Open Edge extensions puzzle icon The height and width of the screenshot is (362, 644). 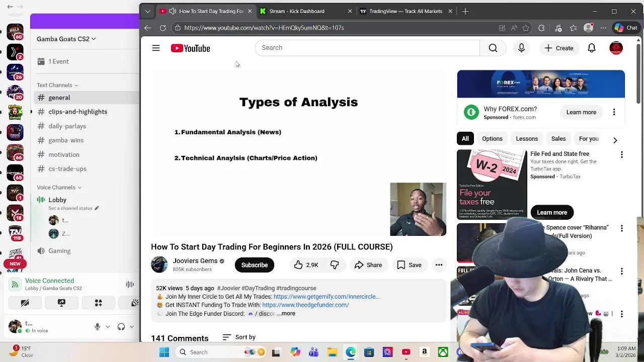[541, 28]
